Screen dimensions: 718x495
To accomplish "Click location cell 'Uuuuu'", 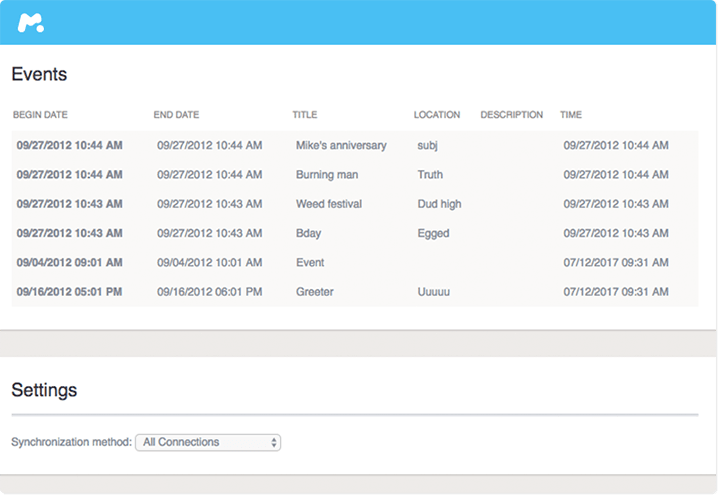I will (434, 292).
